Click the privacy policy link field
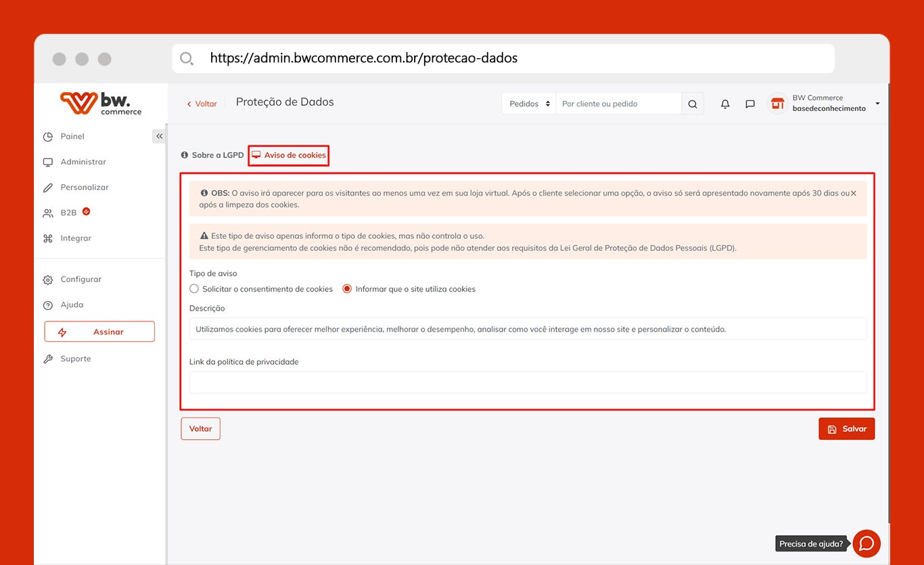 click(528, 382)
